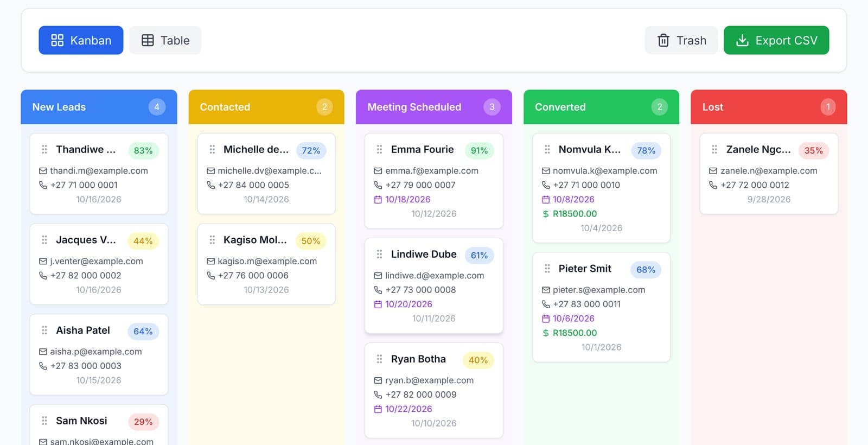Click the 35% score on Zanele card
This screenshot has width=868, height=445.
pos(813,150)
